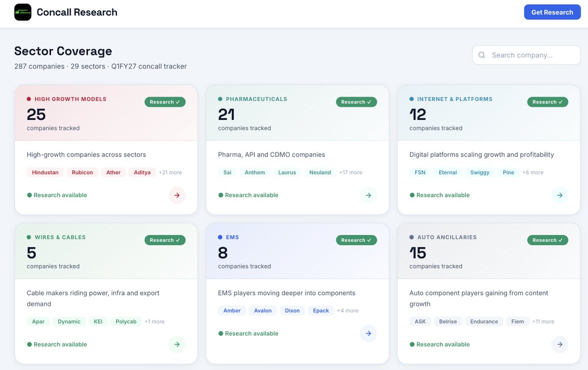
Task: Click Research badge on EMS card
Action: tap(356, 240)
